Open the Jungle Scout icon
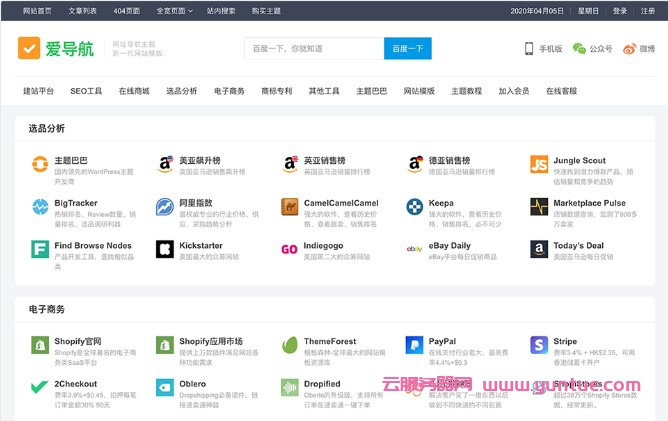The image size is (668, 421). [x=539, y=164]
